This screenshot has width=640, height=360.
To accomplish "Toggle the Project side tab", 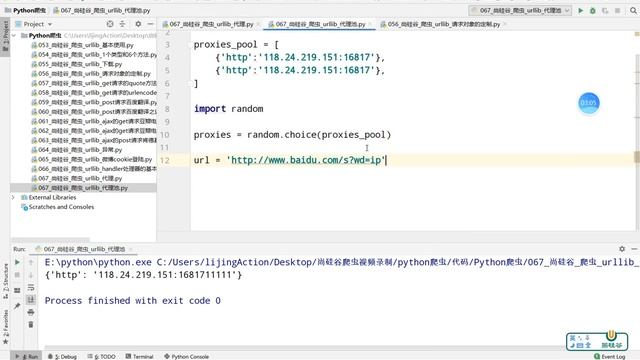I will coord(5,36).
